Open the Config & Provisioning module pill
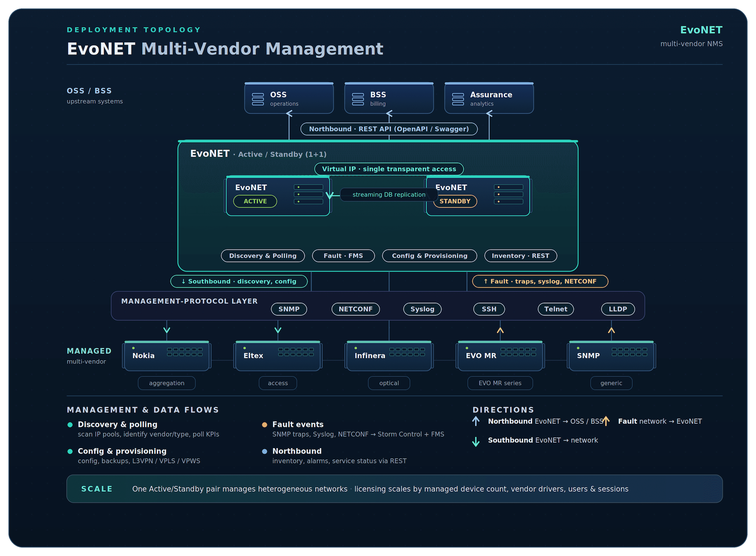The image size is (756, 556). click(x=430, y=256)
